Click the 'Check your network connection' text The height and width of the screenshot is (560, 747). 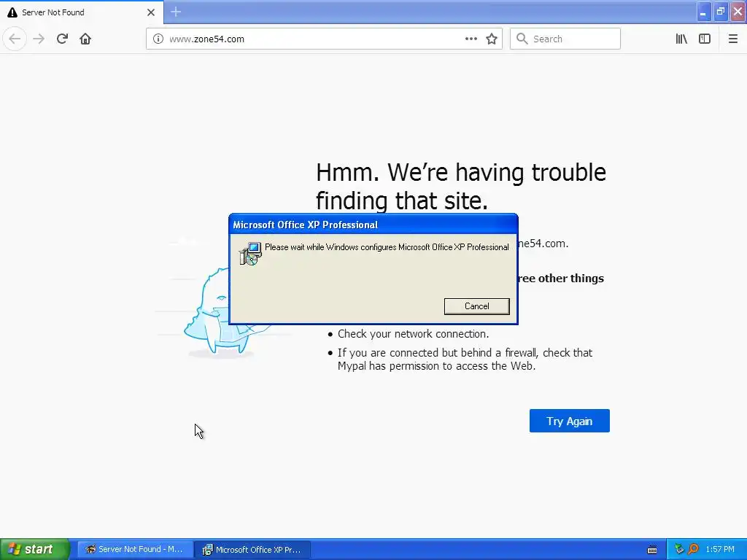pyautogui.click(x=413, y=334)
